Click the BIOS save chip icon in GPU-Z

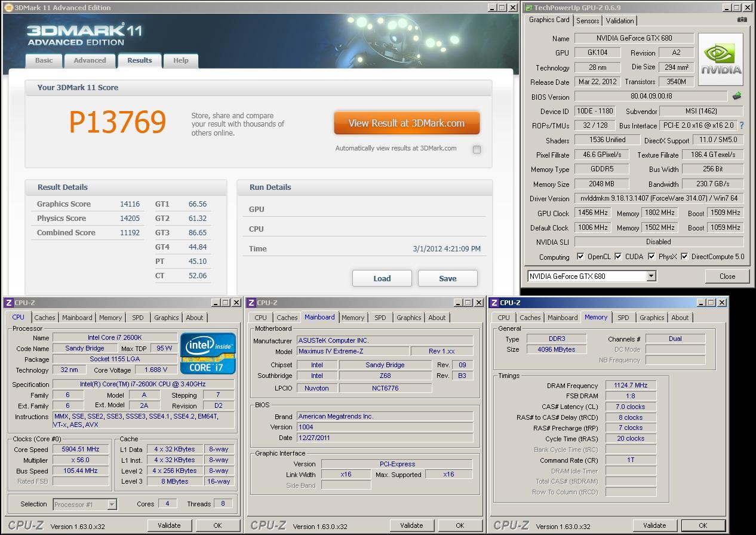(x=737, y=96)
